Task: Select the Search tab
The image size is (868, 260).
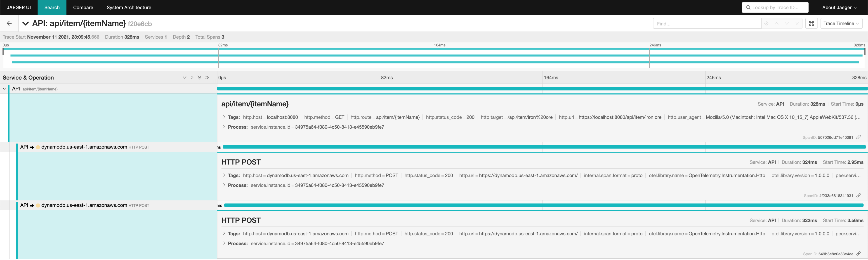Action: [52, 7]
